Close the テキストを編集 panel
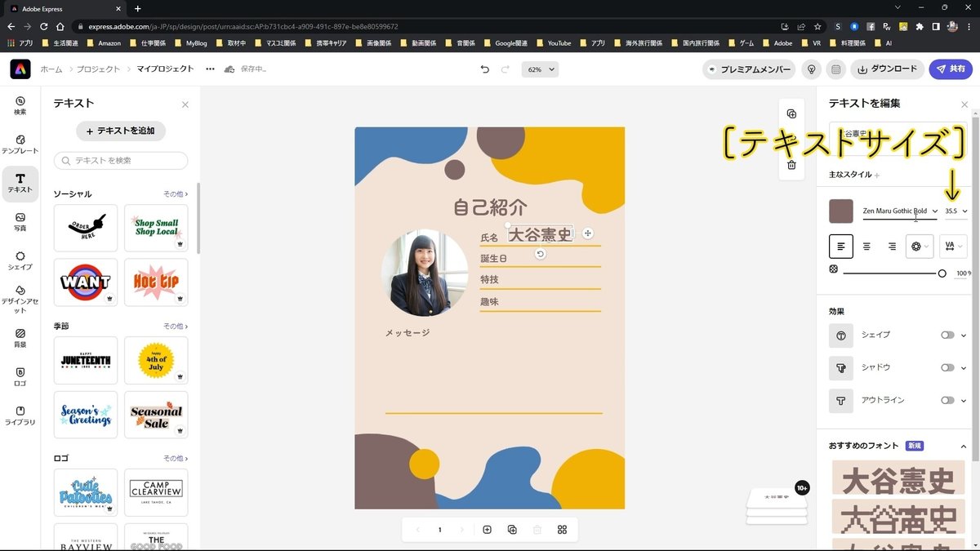Viewport: 980px width, 551px height. (x=964, y=104)
